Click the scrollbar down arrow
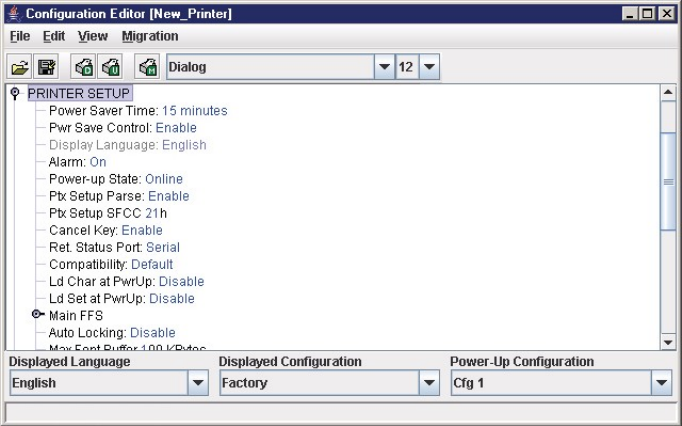 click(669, 341)
